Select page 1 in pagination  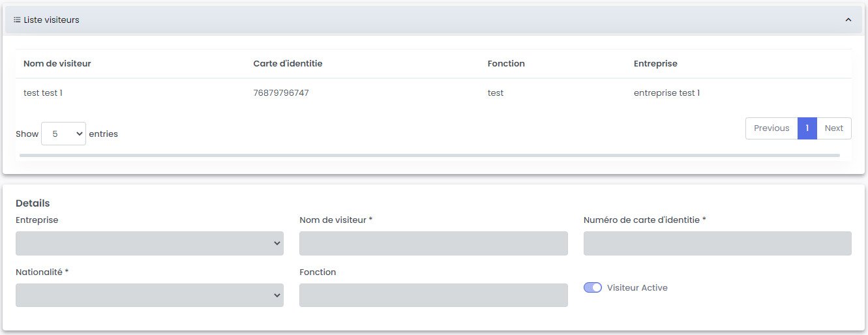[807, 128]
